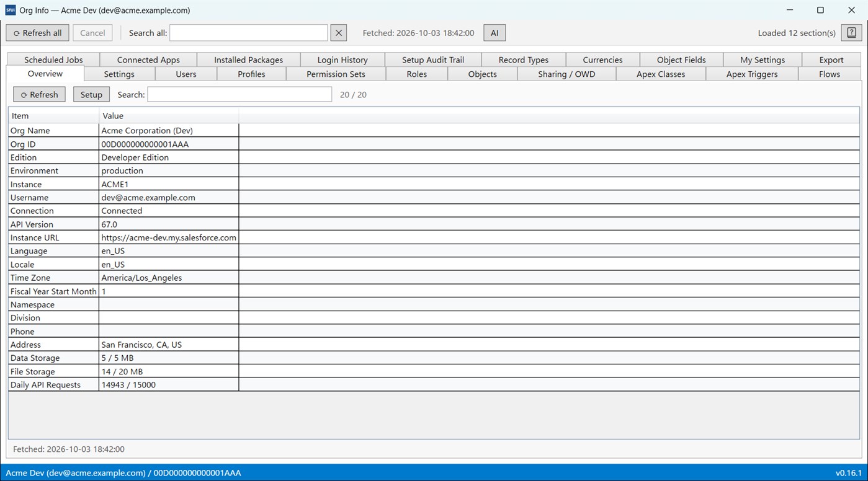
Task: Click the API Version value '67.0'
Action: click(169, 224)
